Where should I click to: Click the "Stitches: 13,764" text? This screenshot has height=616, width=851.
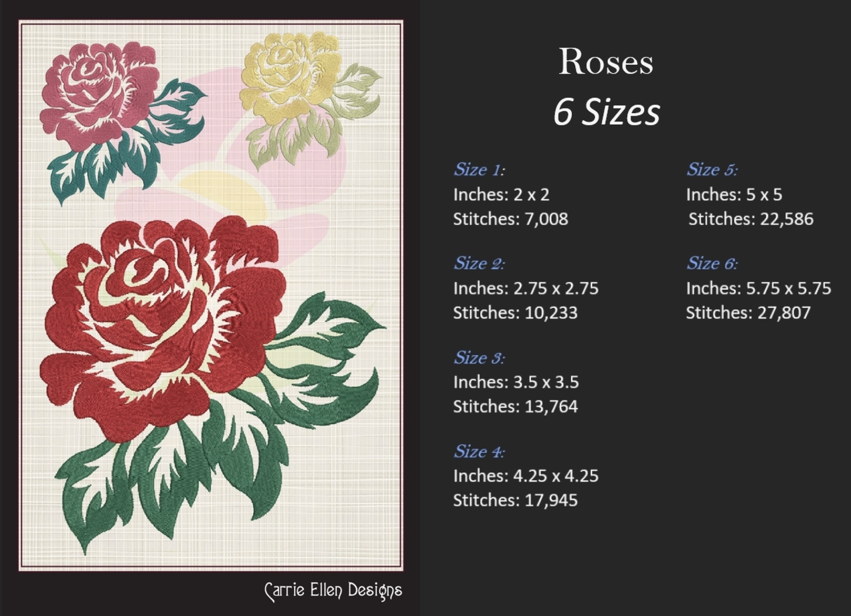pos(515,406)
